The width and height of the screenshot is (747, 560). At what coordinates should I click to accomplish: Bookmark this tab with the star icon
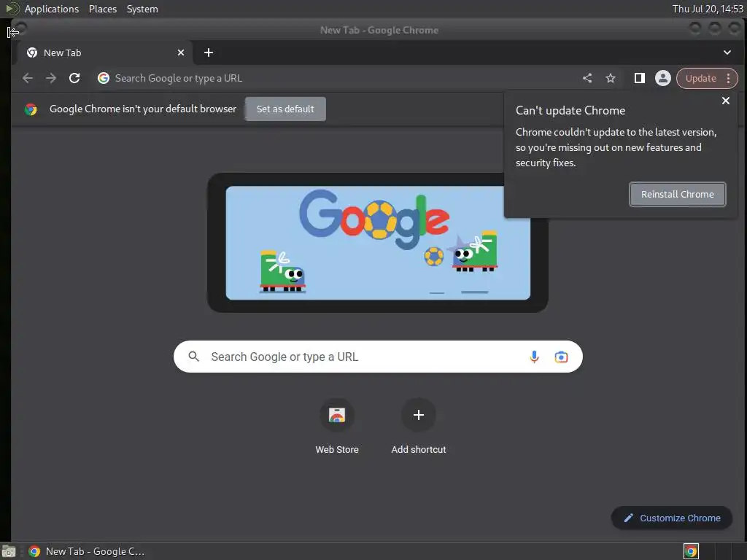point(611,78)
